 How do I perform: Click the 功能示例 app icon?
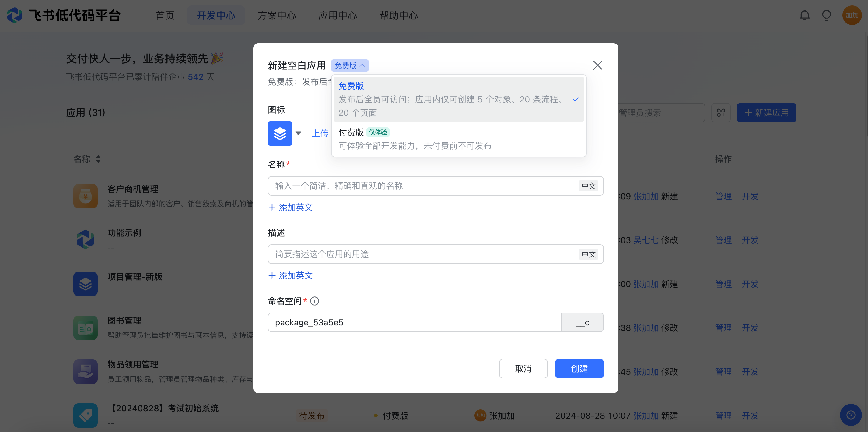86,240
